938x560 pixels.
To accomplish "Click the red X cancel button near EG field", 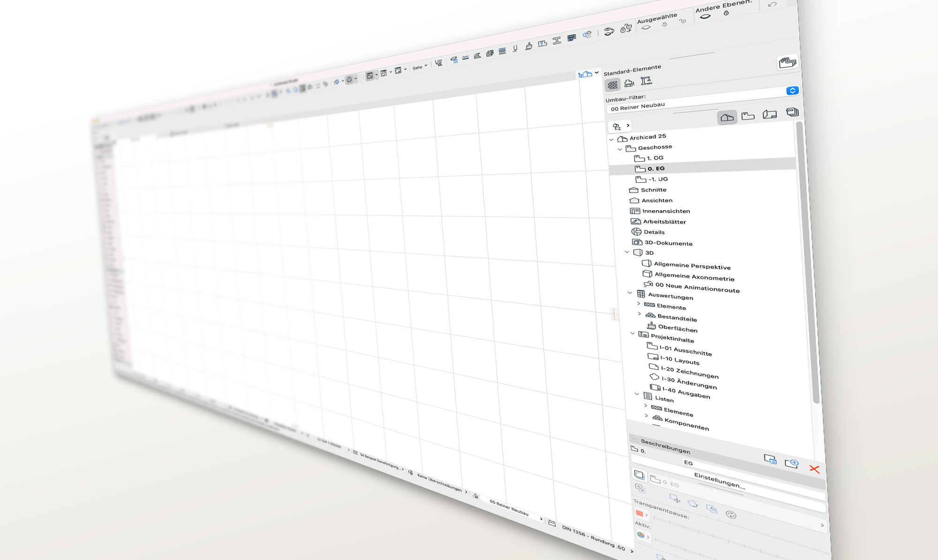I will coord(815,469).
